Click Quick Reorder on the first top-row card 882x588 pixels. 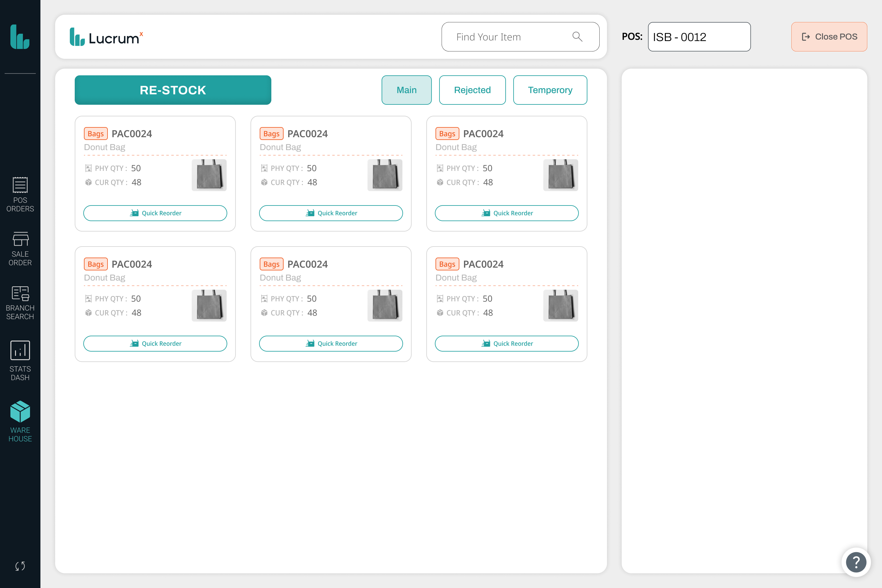coord(155,213)
